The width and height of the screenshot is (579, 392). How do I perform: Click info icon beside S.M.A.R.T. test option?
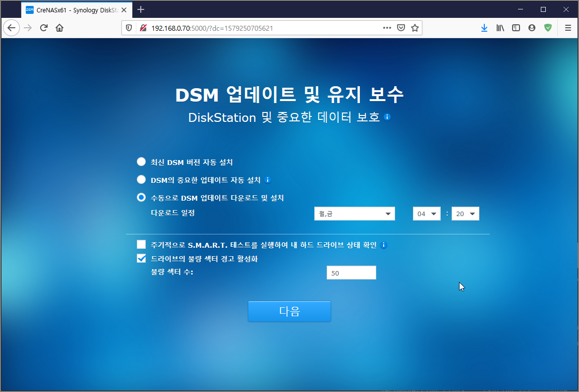[384, 245]
